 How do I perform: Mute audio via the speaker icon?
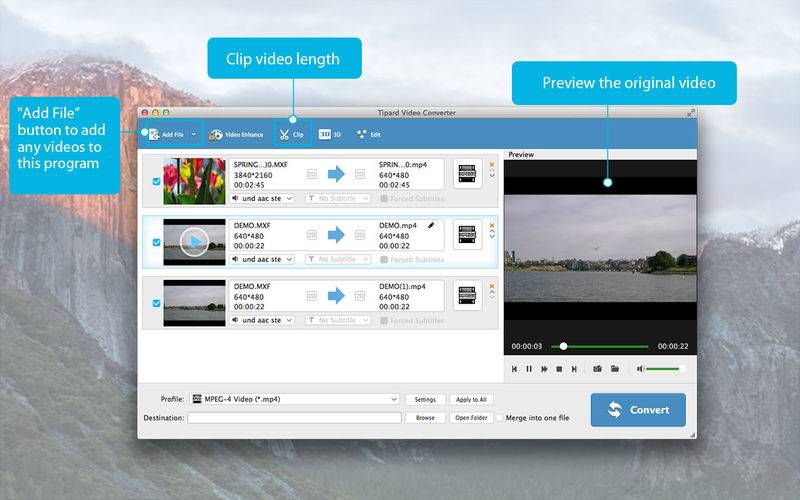pos(640,368)
